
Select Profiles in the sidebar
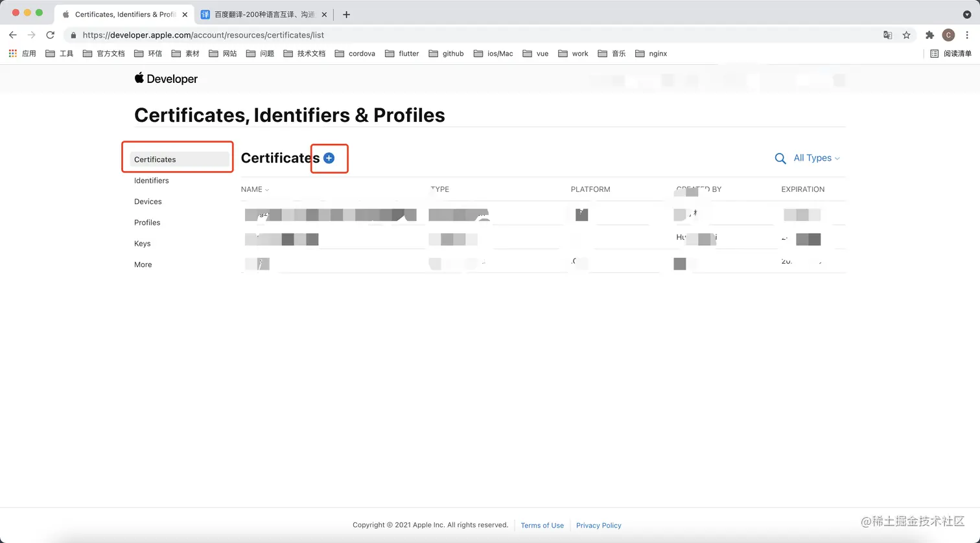[x=147, y=222]
